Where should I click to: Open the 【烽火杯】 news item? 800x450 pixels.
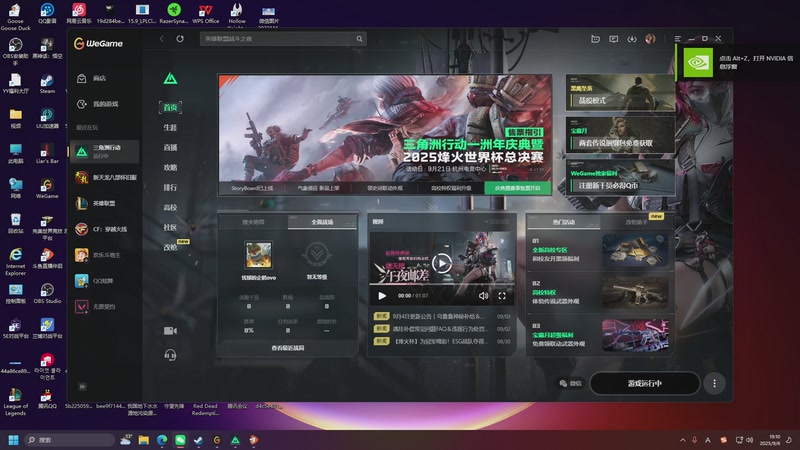coord(442,341)
